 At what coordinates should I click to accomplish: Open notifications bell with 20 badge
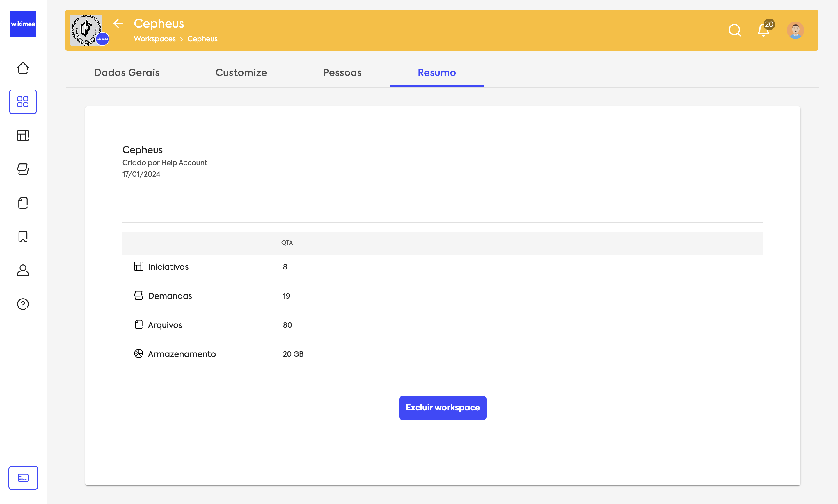763,30
